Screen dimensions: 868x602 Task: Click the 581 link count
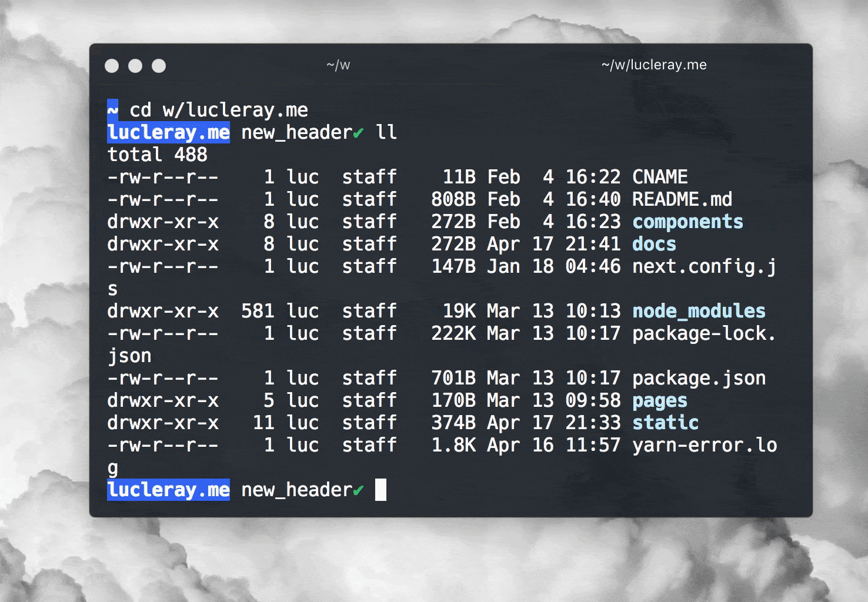tap(258, 311)
